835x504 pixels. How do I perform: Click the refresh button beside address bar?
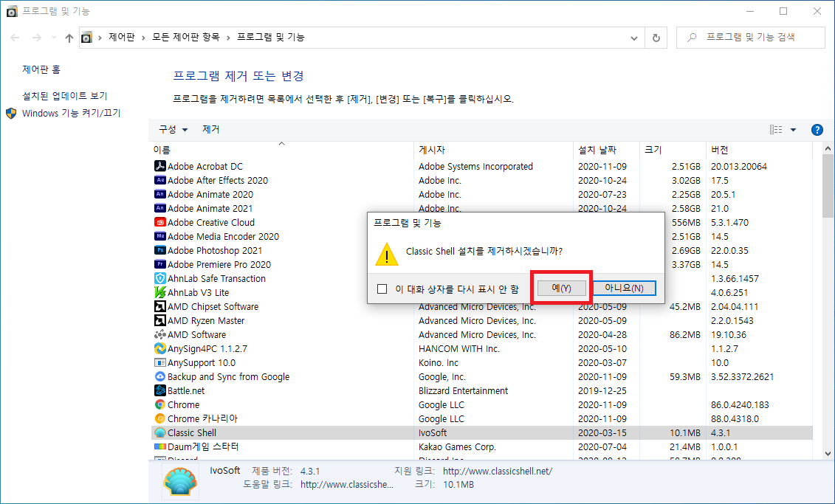pyautogui.click(x=656, y=38)
